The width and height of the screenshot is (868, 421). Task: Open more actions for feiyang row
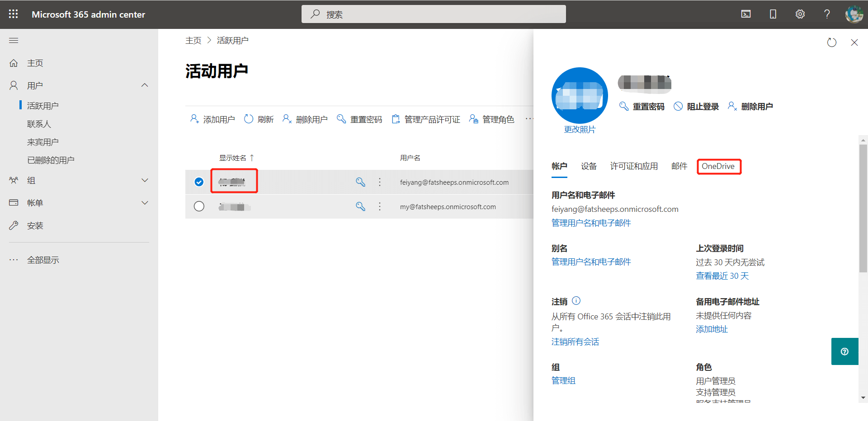click(380, 182)
